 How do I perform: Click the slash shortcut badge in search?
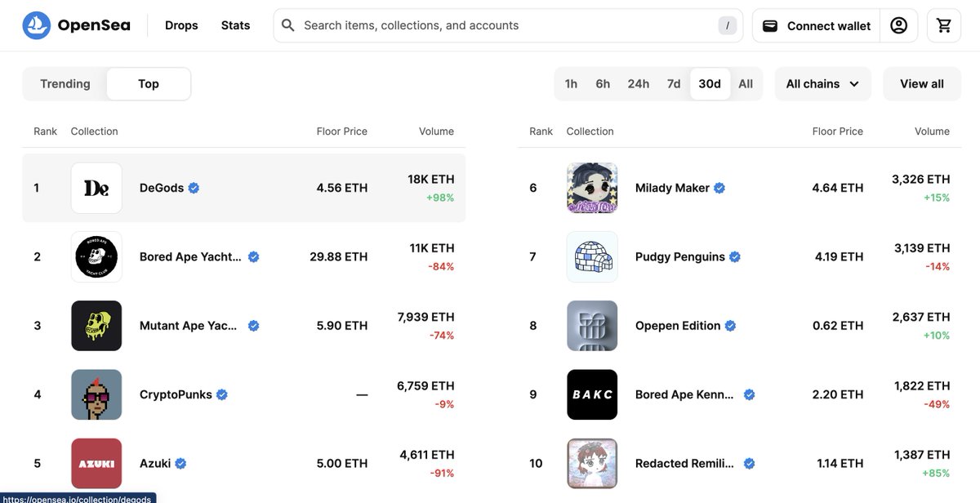point(727,25)
